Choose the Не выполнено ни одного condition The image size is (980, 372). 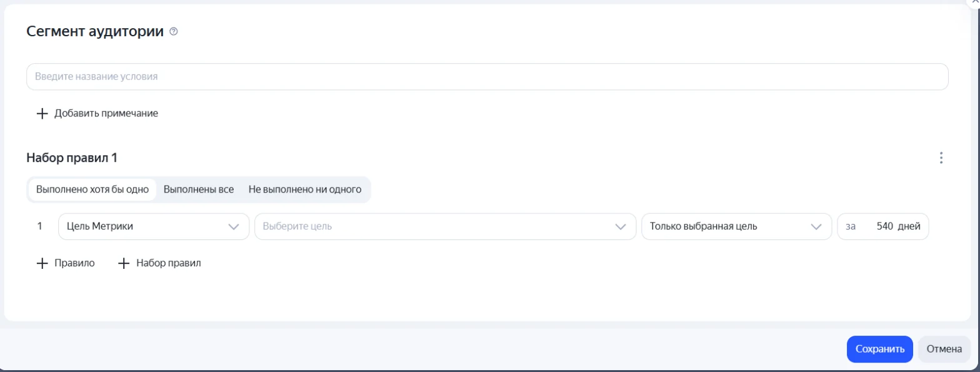(305, 189)
